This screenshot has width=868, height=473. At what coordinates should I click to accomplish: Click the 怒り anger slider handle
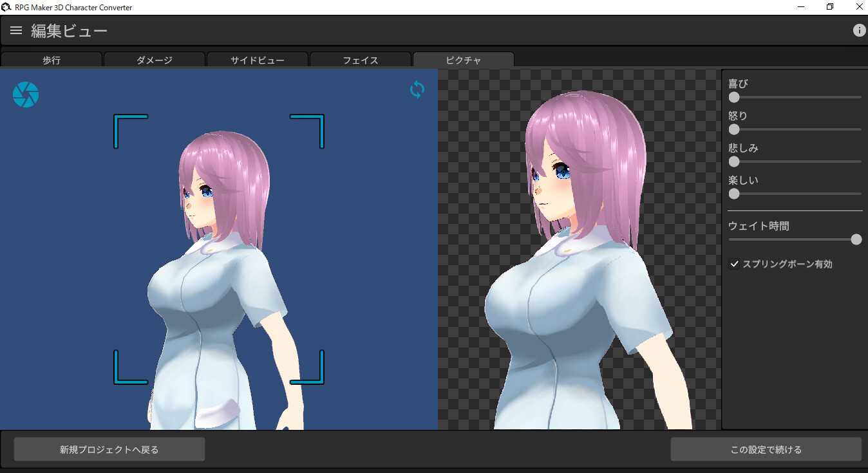click(x=734, y=129)
